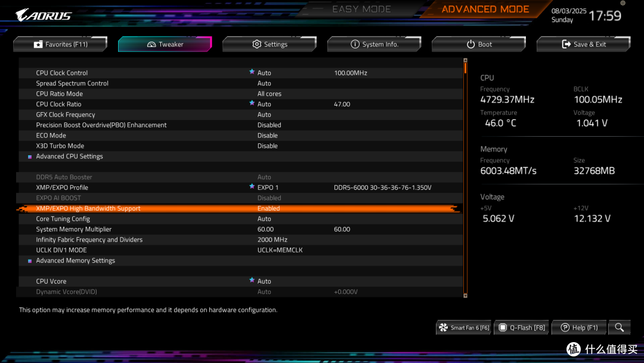Image resolution: width=644 pixels, height=363 pixels.
Task: Click System Memory Multiplier 60.00 field
Action: [265, 229]
